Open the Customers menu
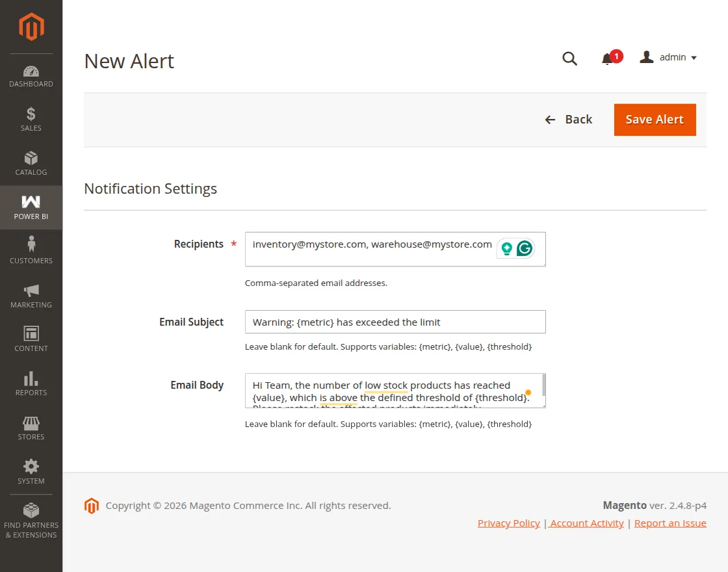The width and height of the screenshot is (728, 572). coord(31,252)
